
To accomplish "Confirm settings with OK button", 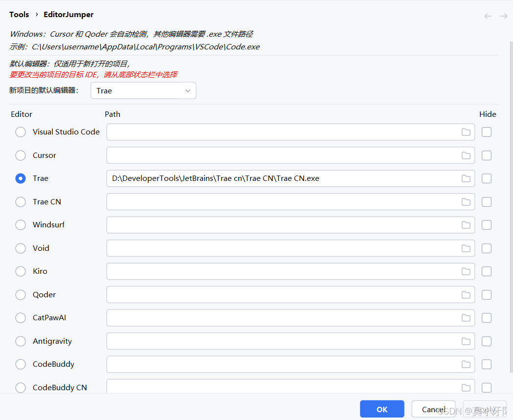I will [382, 409].
